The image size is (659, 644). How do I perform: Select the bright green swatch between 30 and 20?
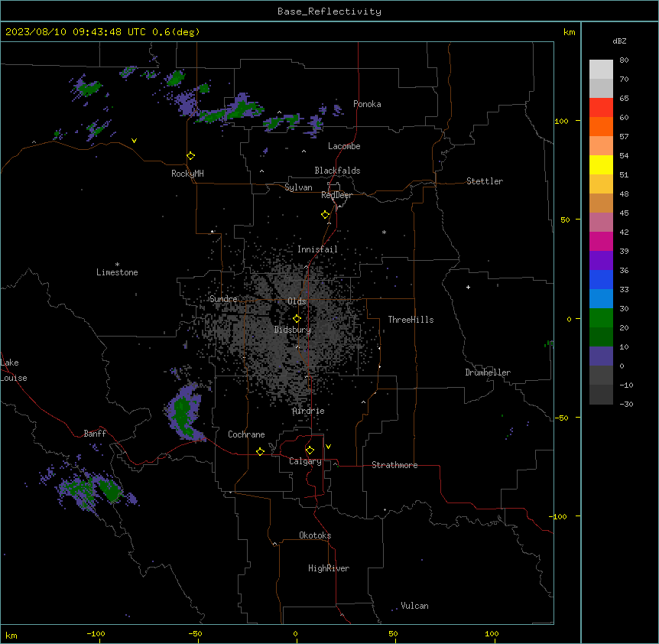click(601, 318)
